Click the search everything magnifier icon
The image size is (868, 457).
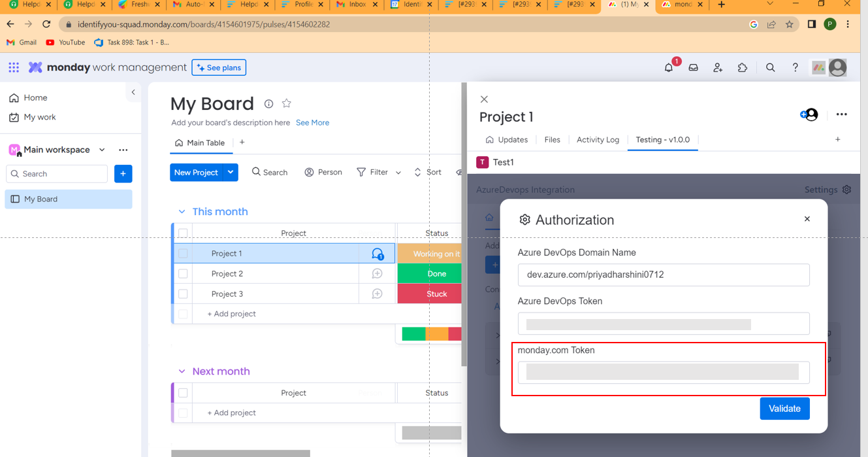click(771, 67)
